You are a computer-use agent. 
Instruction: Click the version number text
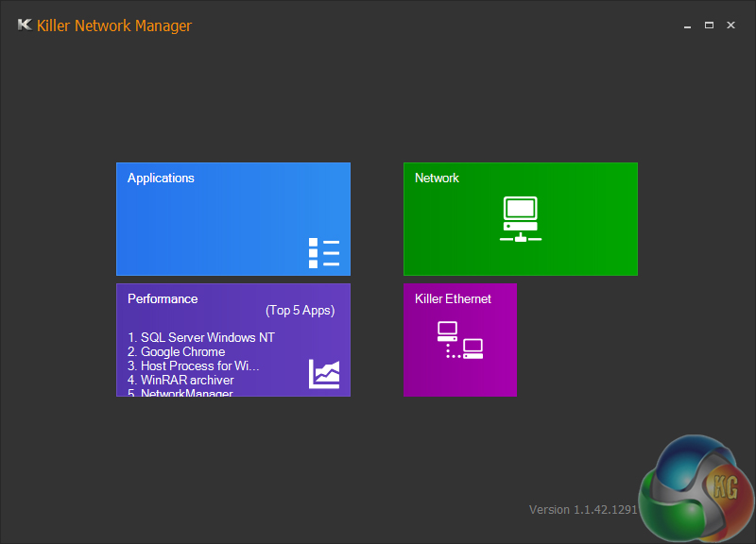tap(583, 510)
